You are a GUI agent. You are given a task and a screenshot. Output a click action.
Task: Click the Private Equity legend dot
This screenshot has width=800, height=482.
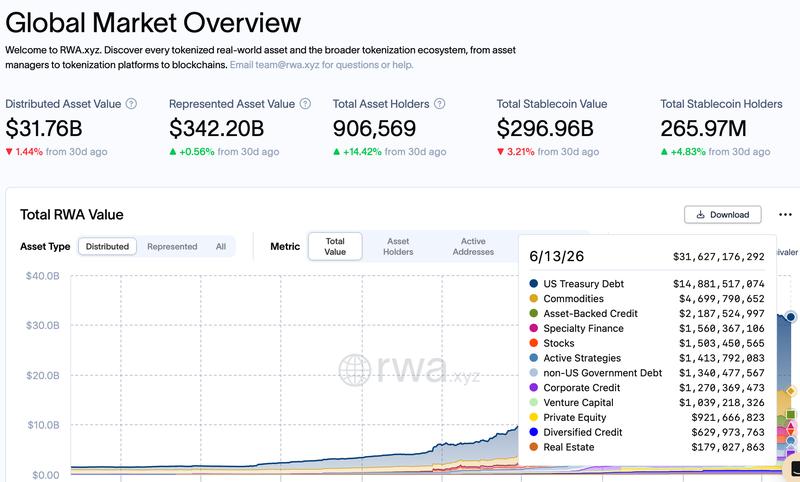[534, 417]
